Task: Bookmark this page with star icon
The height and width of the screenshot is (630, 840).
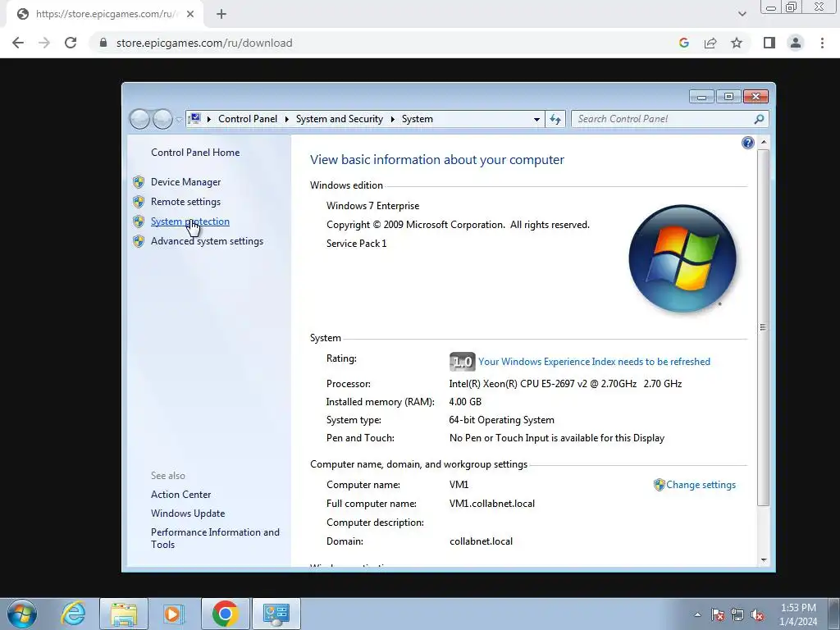Action: tap(737, 43)
